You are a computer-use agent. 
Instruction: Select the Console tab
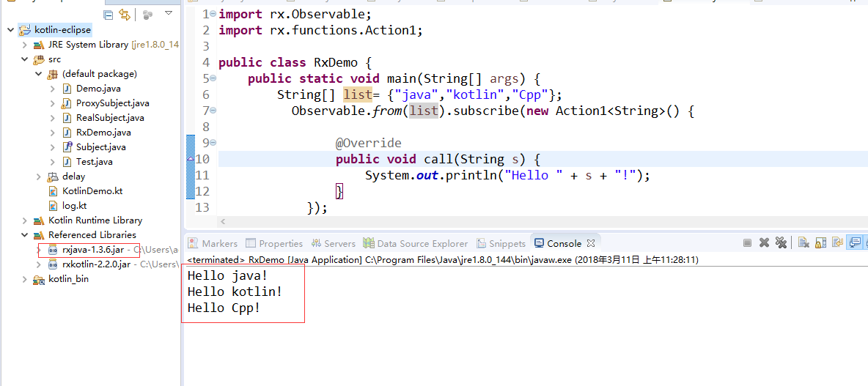click(558, 243)
